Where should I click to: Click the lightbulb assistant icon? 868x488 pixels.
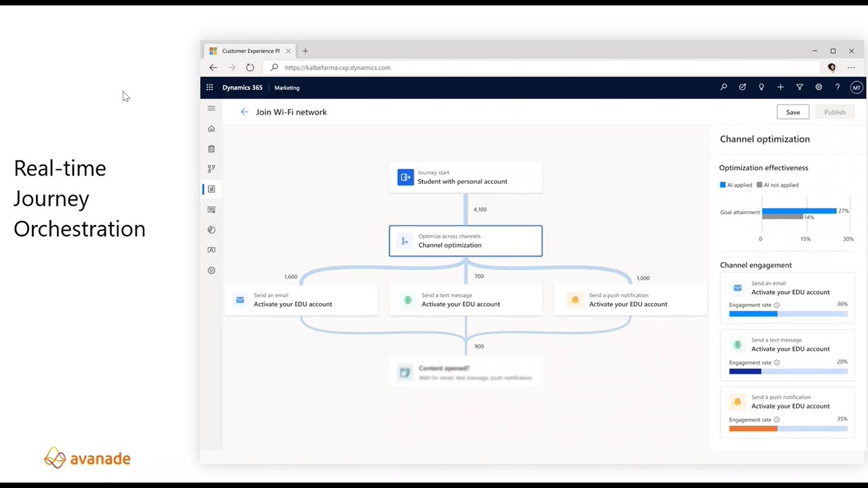point(762,87)
